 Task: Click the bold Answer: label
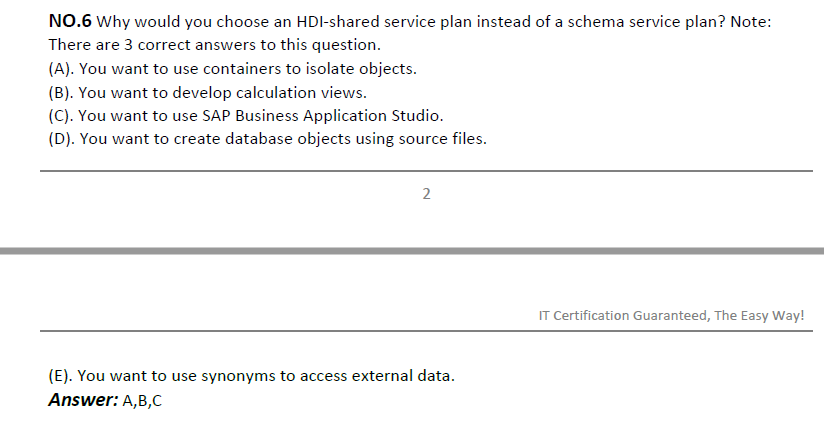(84, 400)
